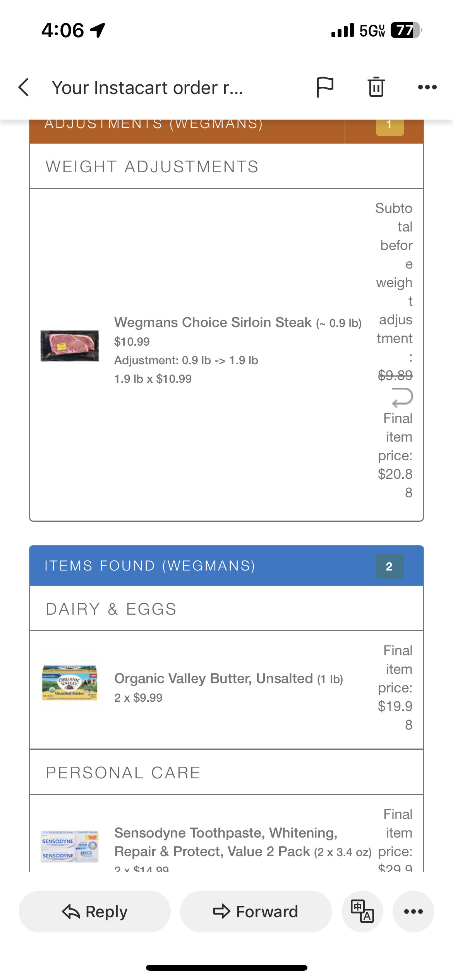Reply to the Instacart order email
Image resolution: width=453 pixels, height=980 pixels.
pyautogui.click(x=94, y=911)
